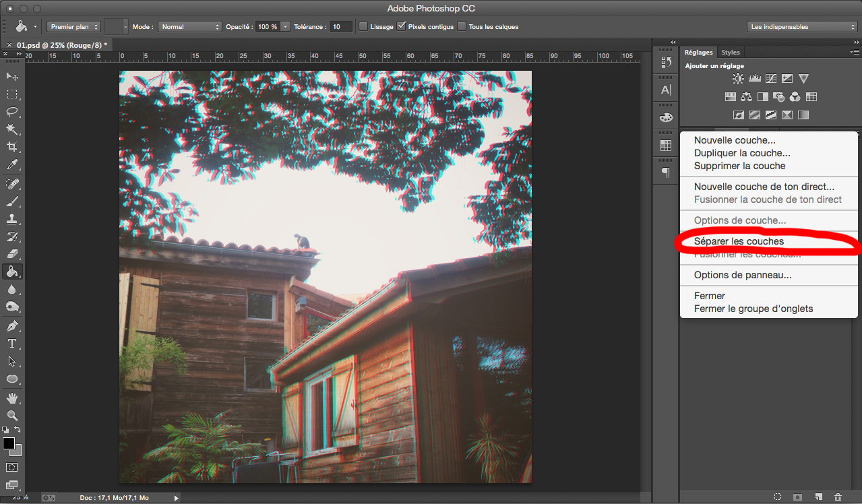Open the Mode Normal dropdown
Viewport: 862px width, 504px height.
[189, 27]
